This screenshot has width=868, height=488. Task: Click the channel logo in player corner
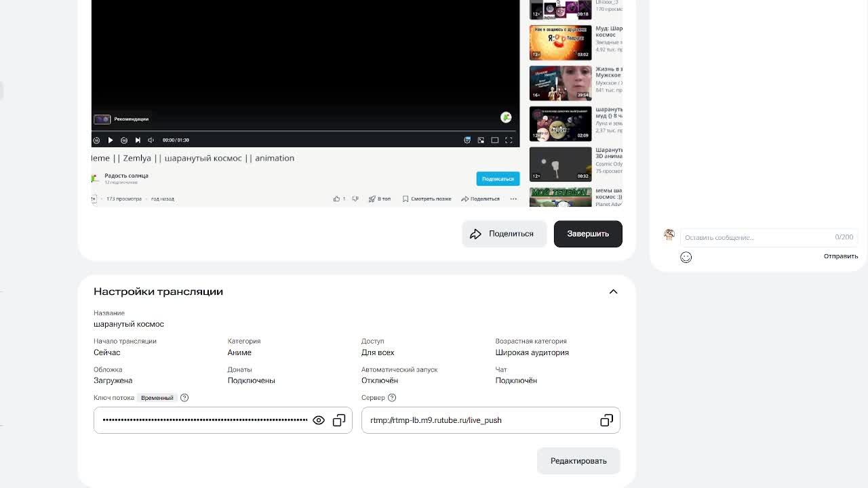coord(506,117)
